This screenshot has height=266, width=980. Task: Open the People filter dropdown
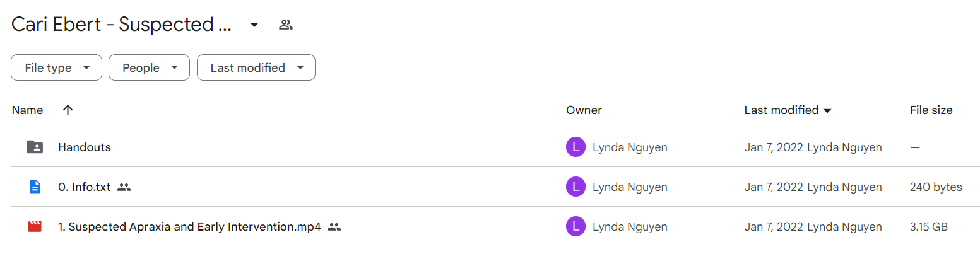point(149,67)
